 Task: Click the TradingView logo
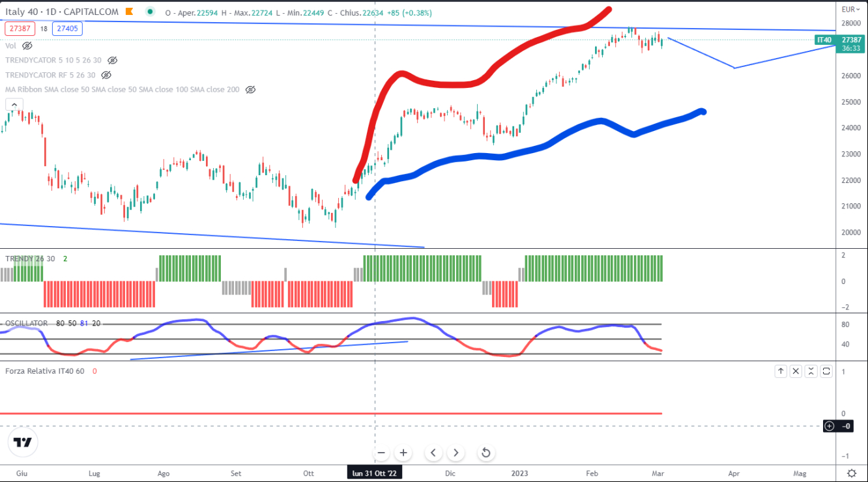point(23,443)
